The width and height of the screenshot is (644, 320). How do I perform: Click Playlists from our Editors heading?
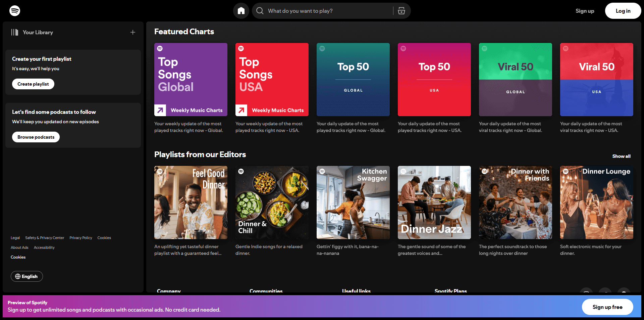tap(200, 154)
